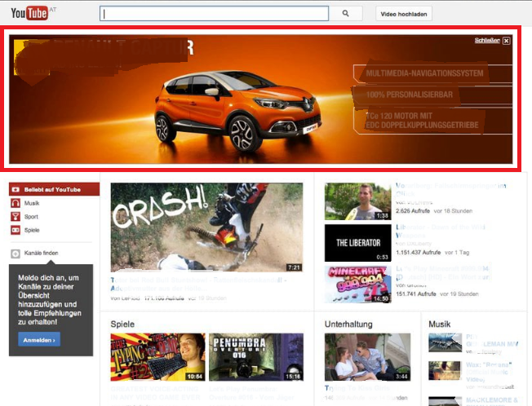Image resolution: width=532 pixels, height=406 pixels.
Task: Open the Typing of the Dead thumbnail
Action: click(x=157, y=357)
